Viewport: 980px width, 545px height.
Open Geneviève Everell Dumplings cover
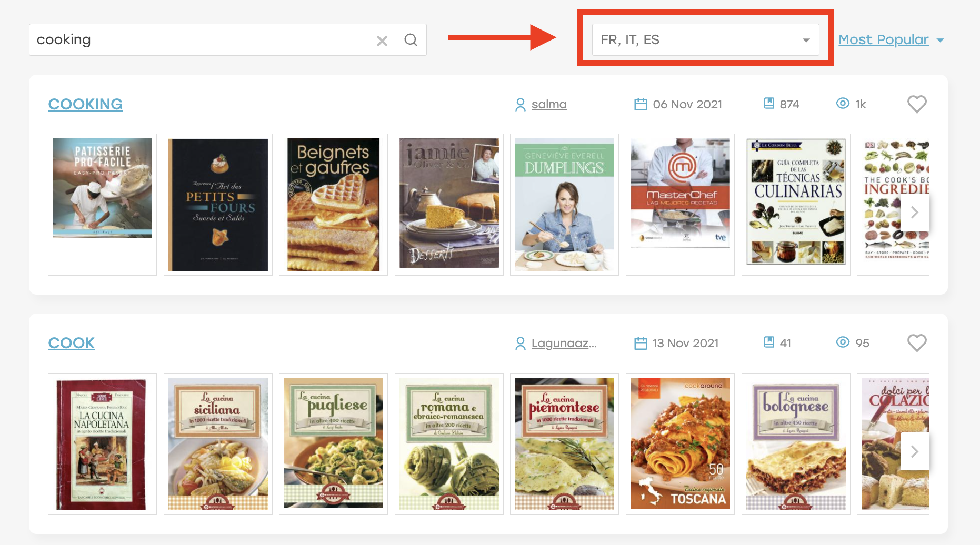[564, 205]
